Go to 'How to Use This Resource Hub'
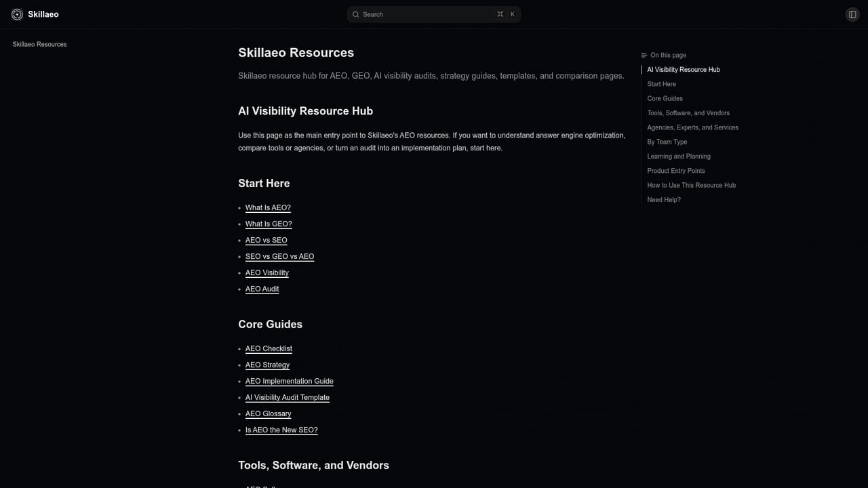The width and height of the screenshot is (868, 488). [x=691, y=186]
